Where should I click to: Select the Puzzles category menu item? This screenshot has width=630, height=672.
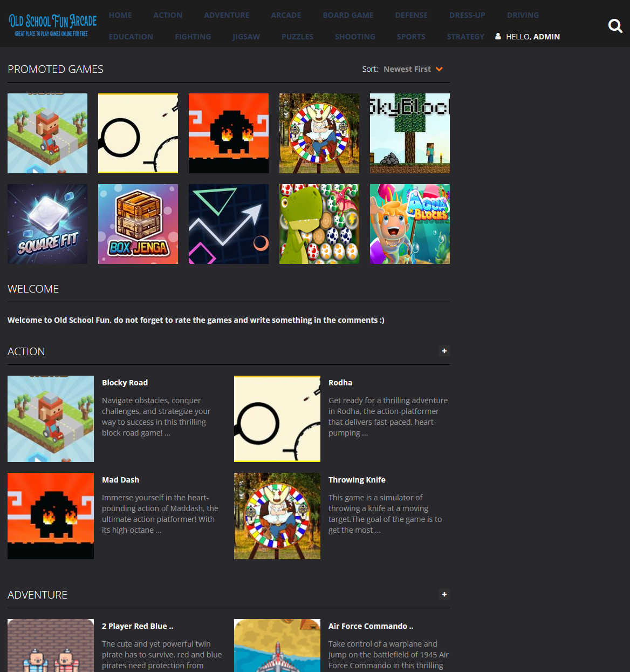pos(297,37)
